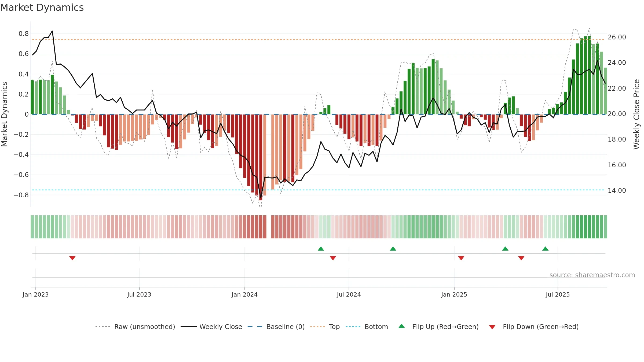
Task: Click the Jul 2025 x-axis label
Action: coord(558,294)
